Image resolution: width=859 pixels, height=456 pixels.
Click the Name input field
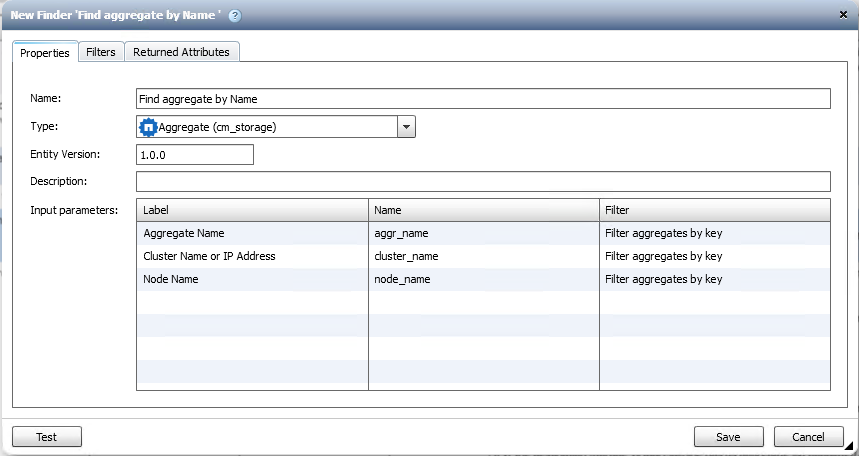[482, 98]
